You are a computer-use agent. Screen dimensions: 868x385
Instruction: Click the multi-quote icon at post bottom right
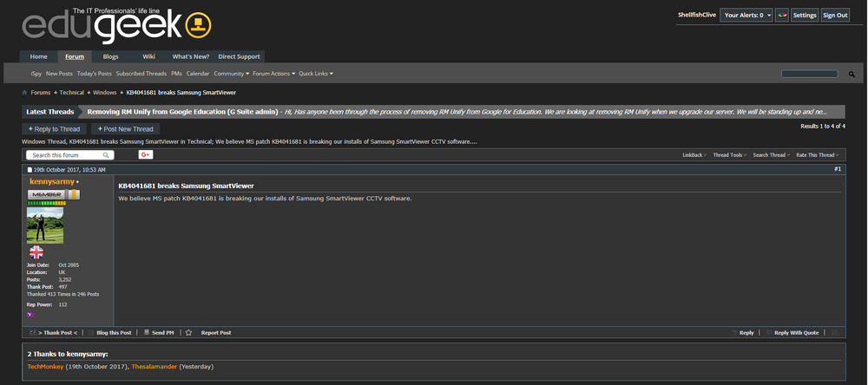pos(835,332)
